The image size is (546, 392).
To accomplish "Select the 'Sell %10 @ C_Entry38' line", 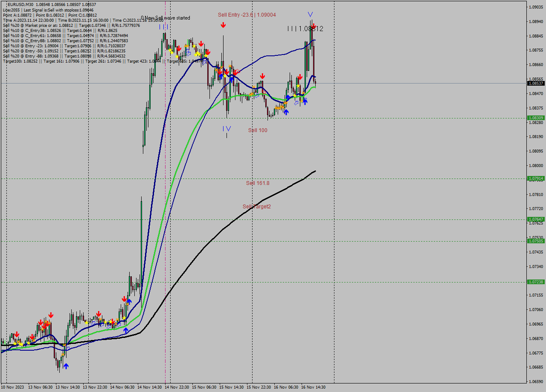I will pos(60,30).
